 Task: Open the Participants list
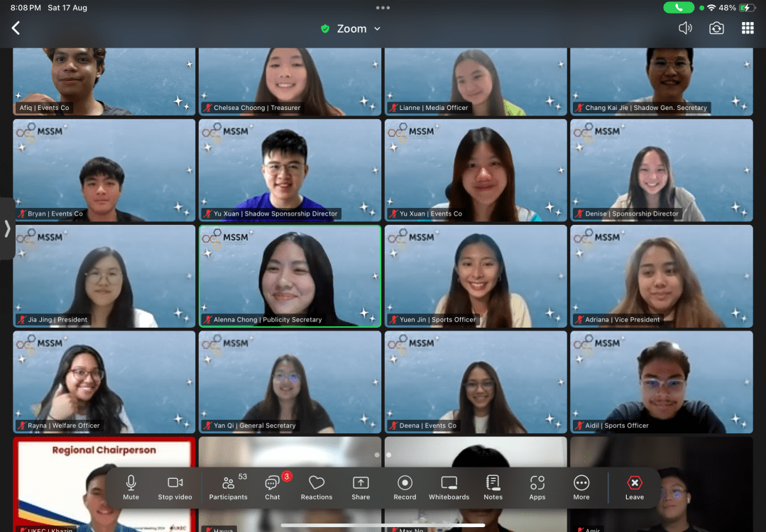click(229, 487)
